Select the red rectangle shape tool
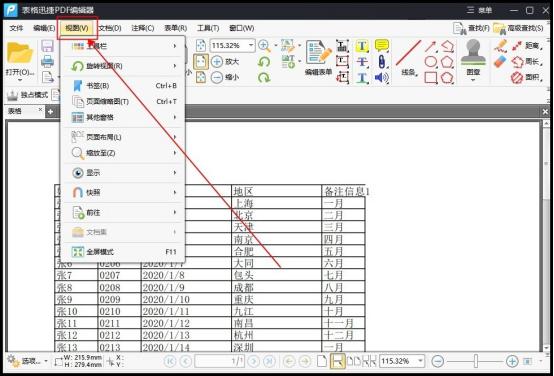Image resolution: width=554 pixels, height=376 pixels. pyautogui.click(x=430, y=77)
